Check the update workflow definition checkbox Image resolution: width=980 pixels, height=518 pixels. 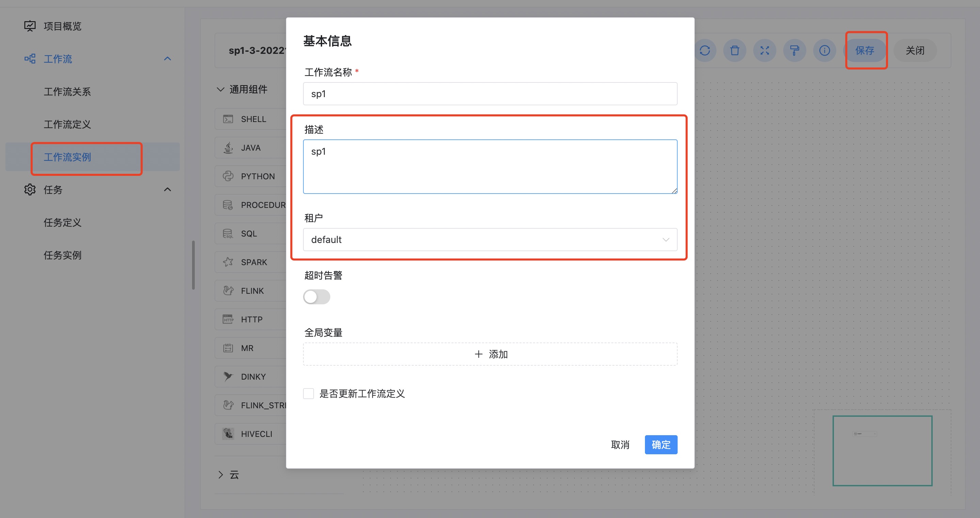click(309, 394)
